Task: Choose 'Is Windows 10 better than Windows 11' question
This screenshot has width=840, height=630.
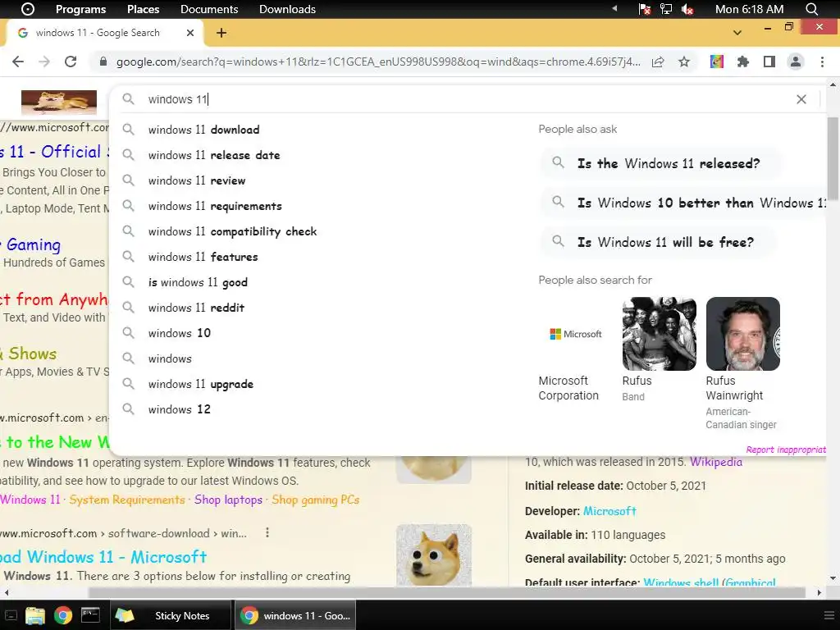Action: pos(683,203)
